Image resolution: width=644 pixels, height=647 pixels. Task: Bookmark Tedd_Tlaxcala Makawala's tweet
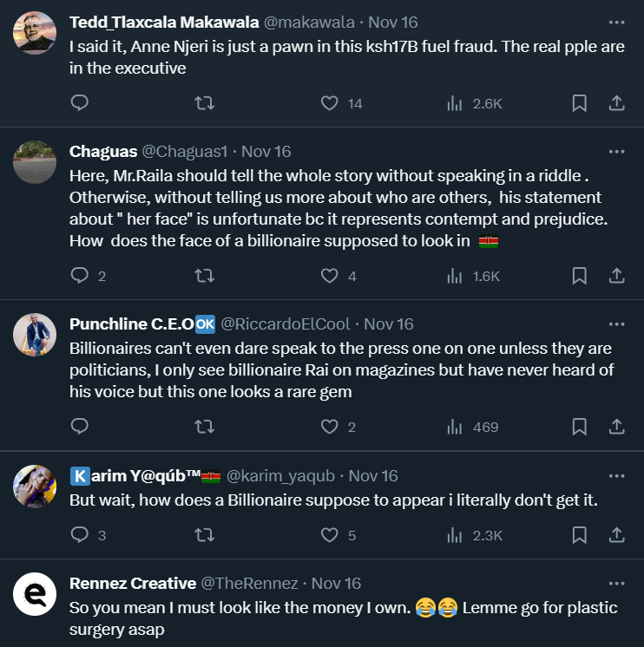579,103
